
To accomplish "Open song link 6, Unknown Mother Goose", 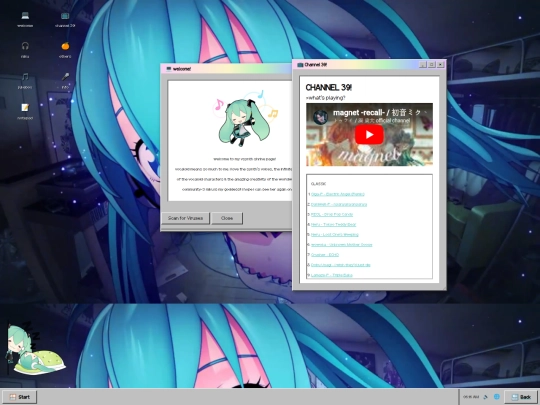I will pos(341,245).
